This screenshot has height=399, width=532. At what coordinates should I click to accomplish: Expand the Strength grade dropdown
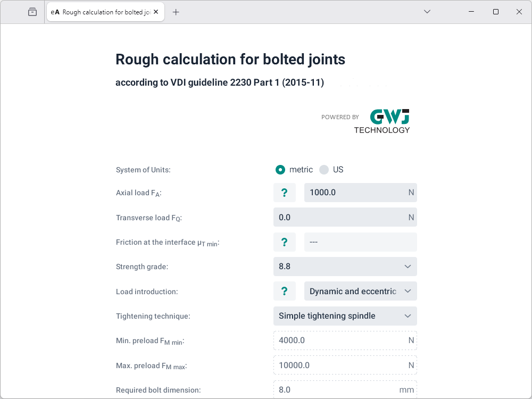point(345,267)
